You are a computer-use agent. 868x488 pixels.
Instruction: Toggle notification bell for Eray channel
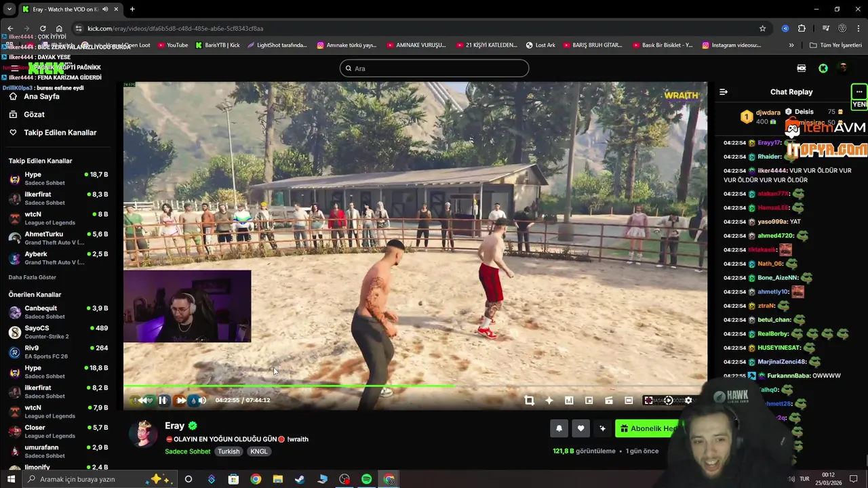click(x=559, y=428)
